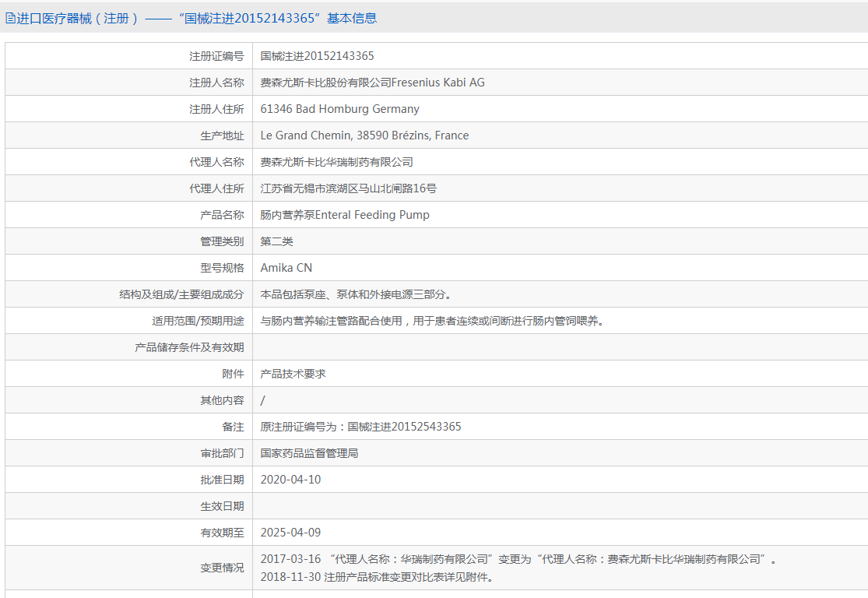The width and height of the screenshot is (868, 598).
Task: Select the 2017-03-16 change record line
Action: click(x=518, y=559)
